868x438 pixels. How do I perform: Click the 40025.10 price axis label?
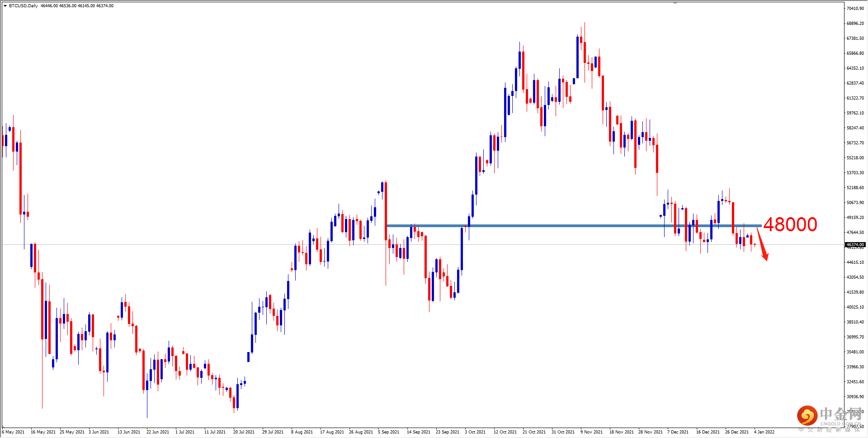pos(855,307)
